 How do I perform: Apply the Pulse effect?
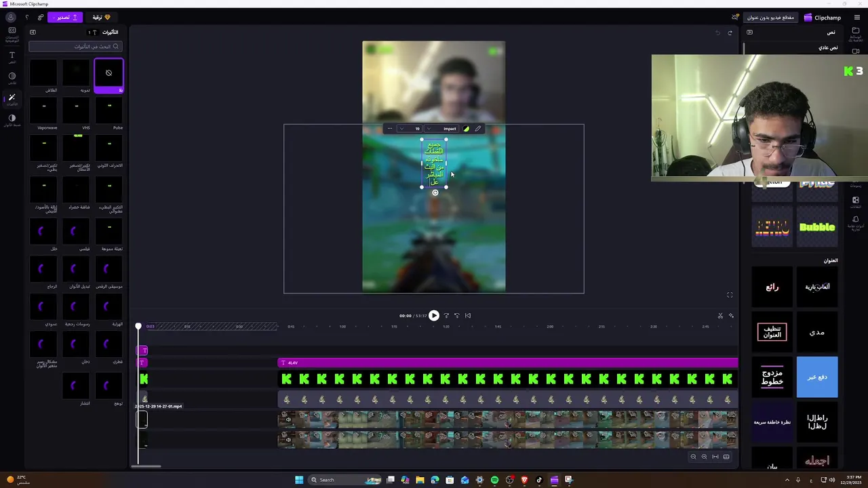point(108,110)
